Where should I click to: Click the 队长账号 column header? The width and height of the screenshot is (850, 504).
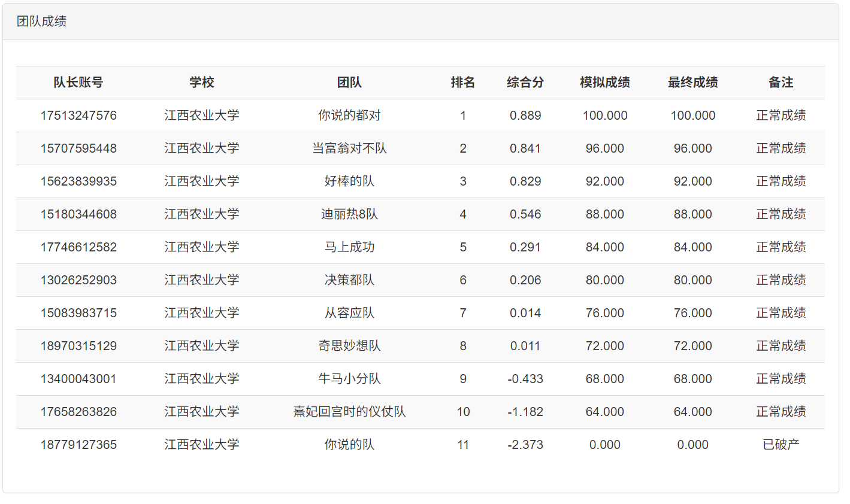point(78,83)
